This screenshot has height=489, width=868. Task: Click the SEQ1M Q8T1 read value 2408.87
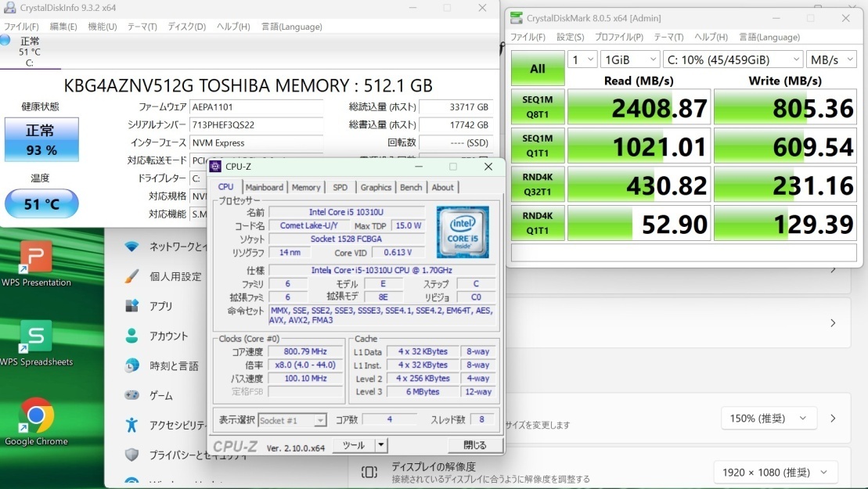(x=639, y=107)
